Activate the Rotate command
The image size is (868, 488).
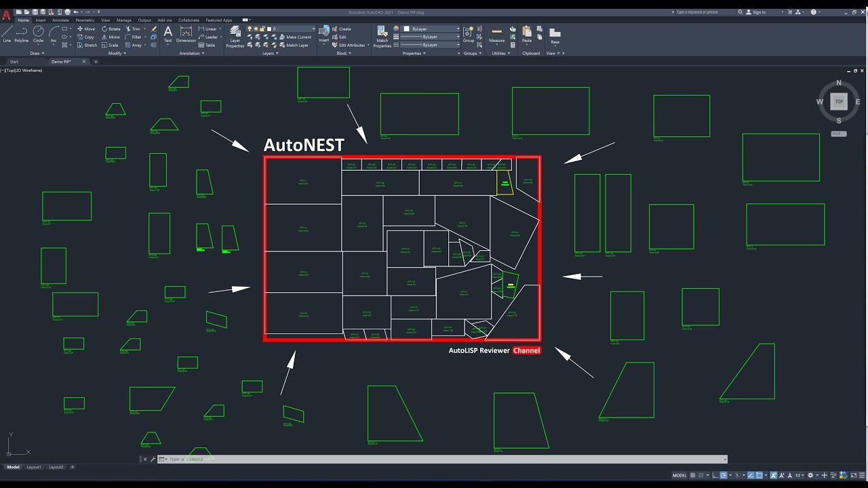[111, 29]
